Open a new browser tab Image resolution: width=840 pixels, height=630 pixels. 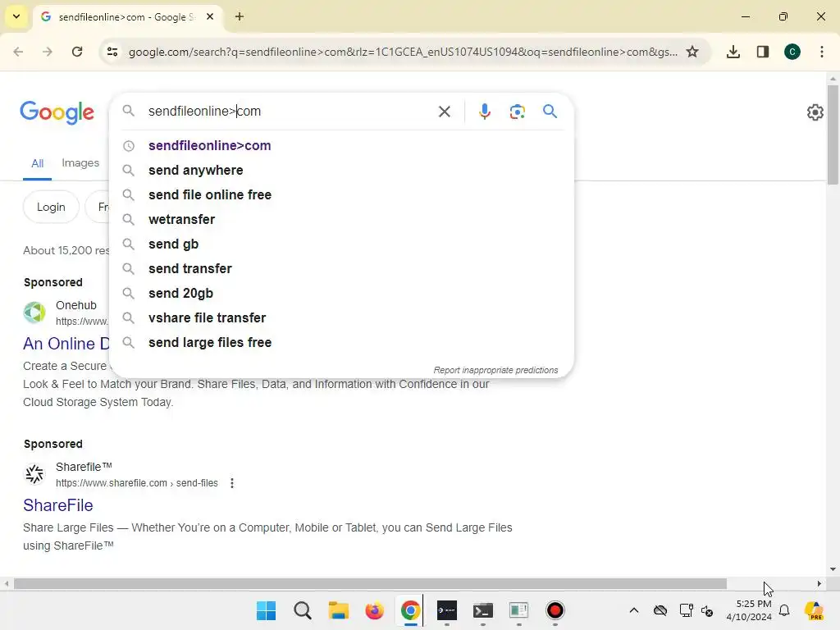tap(240, 16)
